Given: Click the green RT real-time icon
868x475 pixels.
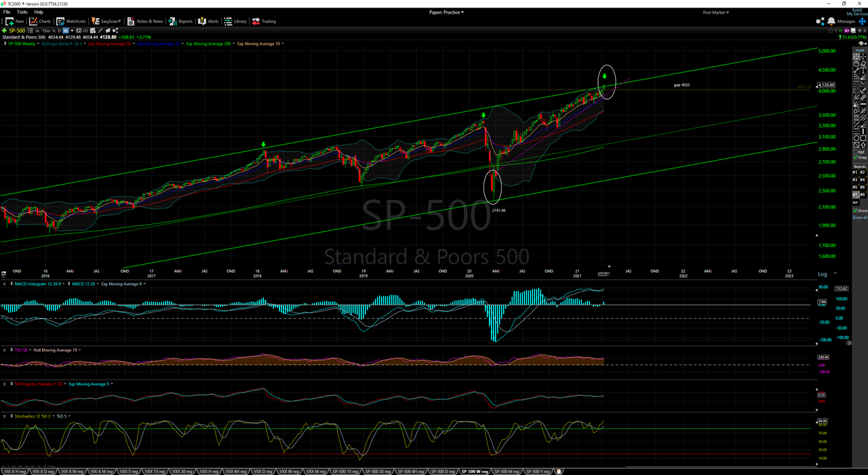Looking at the screenshot, I should (x=841, y=31).
